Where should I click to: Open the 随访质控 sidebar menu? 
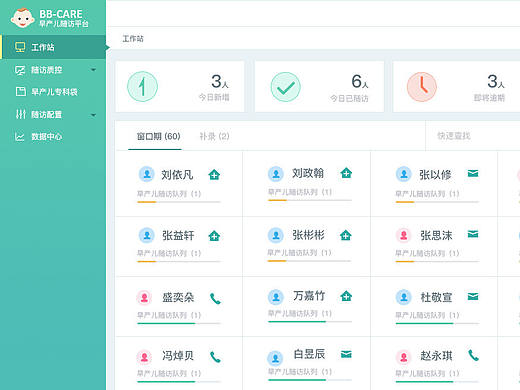point(53,70)
